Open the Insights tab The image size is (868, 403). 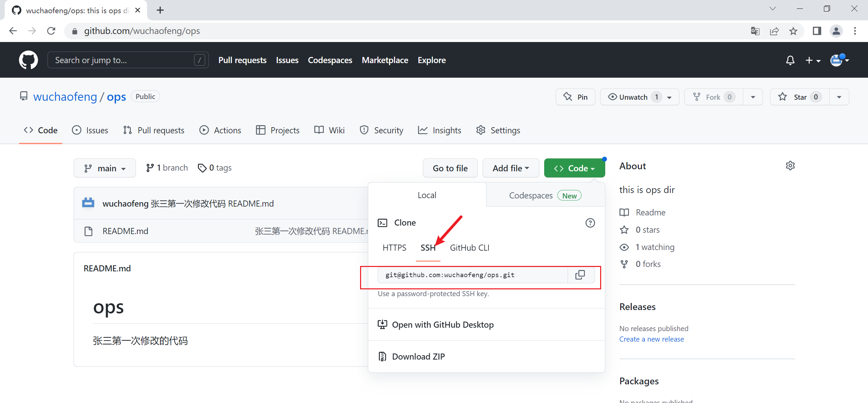[440, 130]
